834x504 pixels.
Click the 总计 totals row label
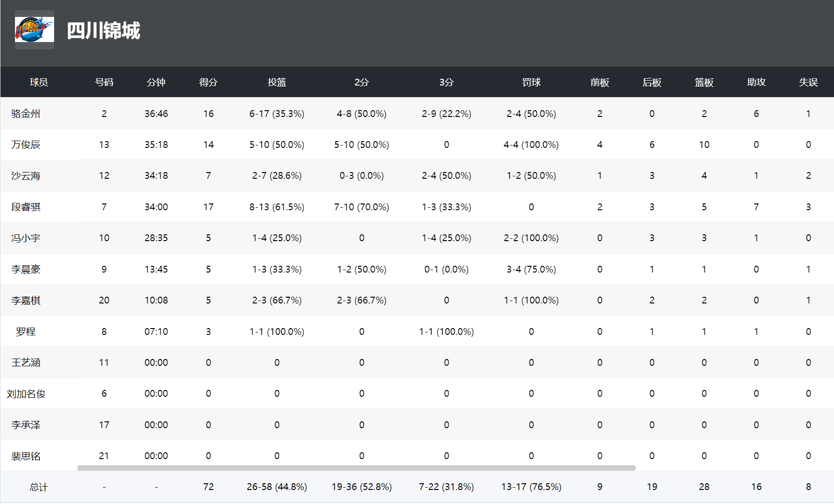[39, 487]
